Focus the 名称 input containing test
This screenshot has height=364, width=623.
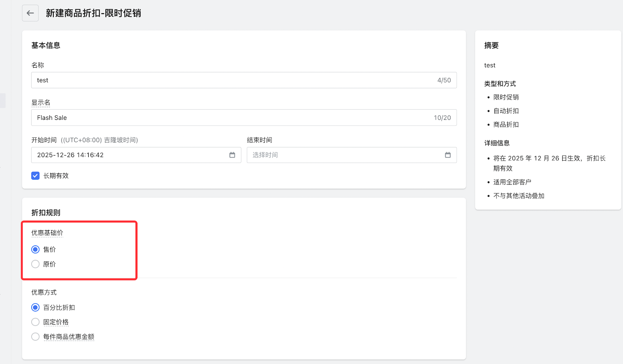[x=234, y=80]
